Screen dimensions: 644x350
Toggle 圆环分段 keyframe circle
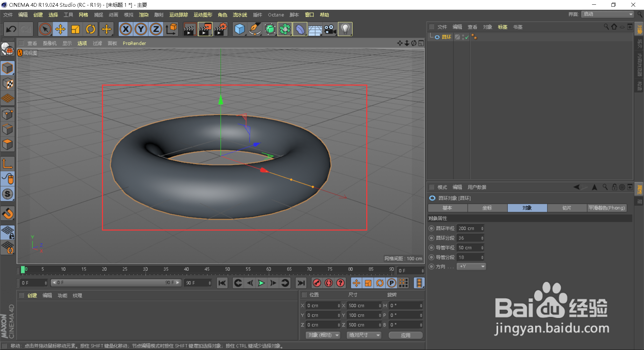[x=432, y=238]
